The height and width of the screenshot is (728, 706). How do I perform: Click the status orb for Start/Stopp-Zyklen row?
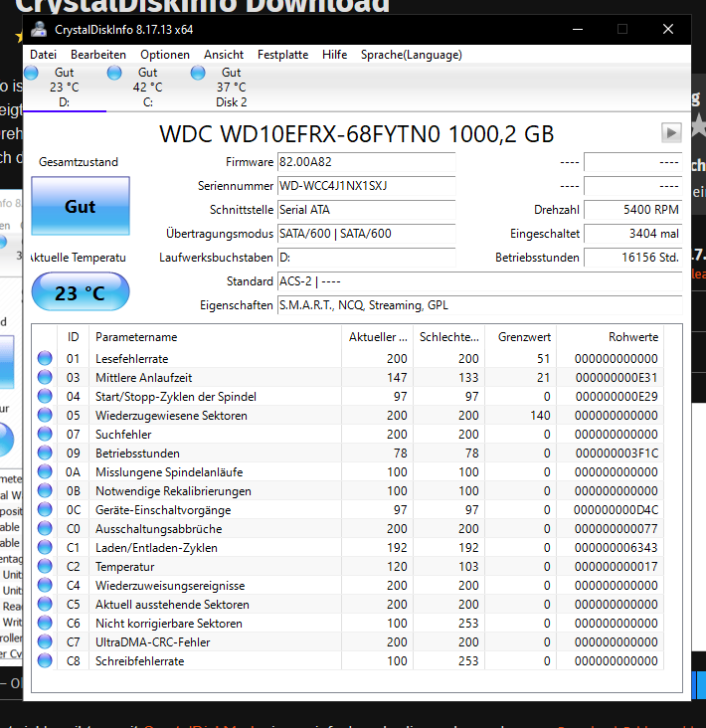45,397
